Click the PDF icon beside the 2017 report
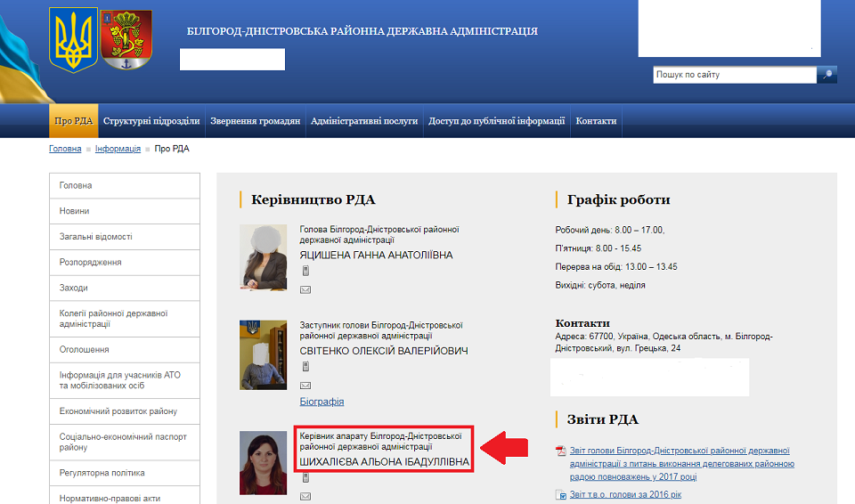The width and height of the screenshot is (855, 504). pos(561,451)
